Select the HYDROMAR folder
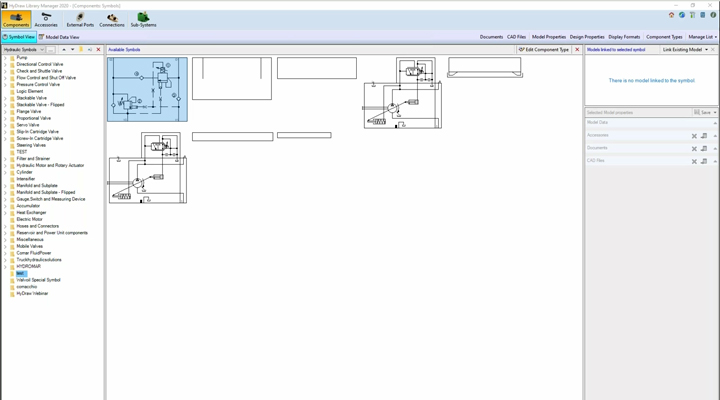The width and height of the screenshot is (720, 400). [x=28, y=266]
